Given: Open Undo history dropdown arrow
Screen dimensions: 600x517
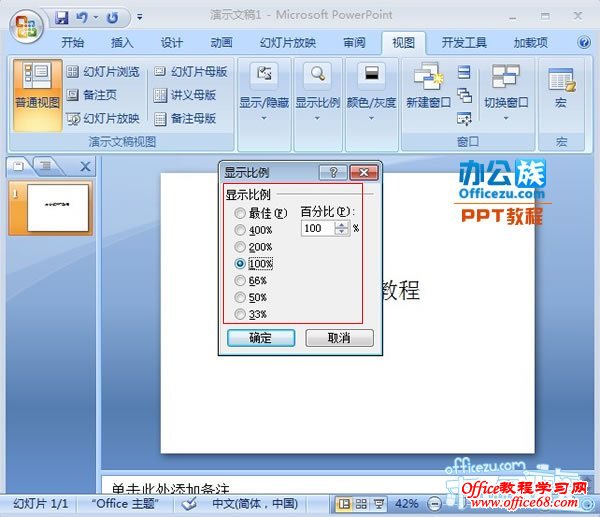Looking at the screenshot, I should (x=96, y=18).
